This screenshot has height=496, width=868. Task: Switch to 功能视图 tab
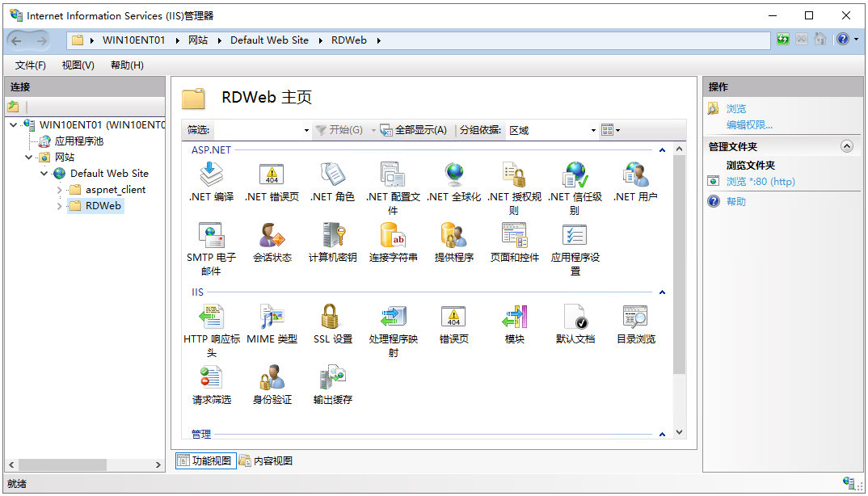point(205,460)
